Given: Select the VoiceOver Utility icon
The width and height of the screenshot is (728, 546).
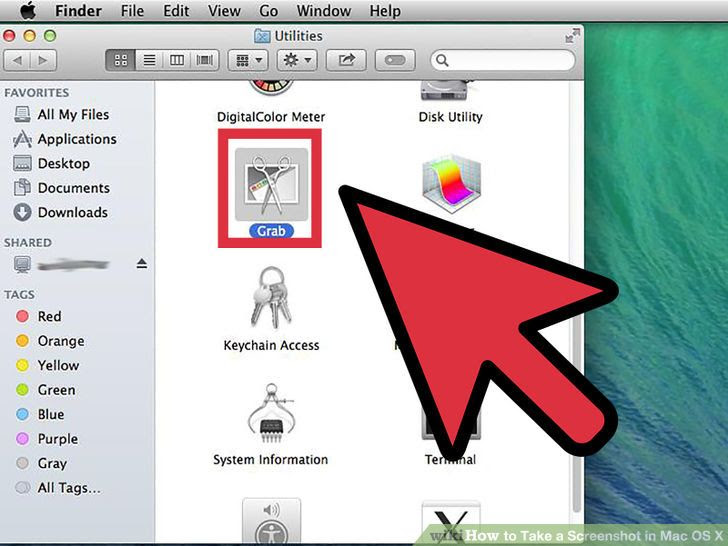Looking at the screenshot, I should click(271, 520).
